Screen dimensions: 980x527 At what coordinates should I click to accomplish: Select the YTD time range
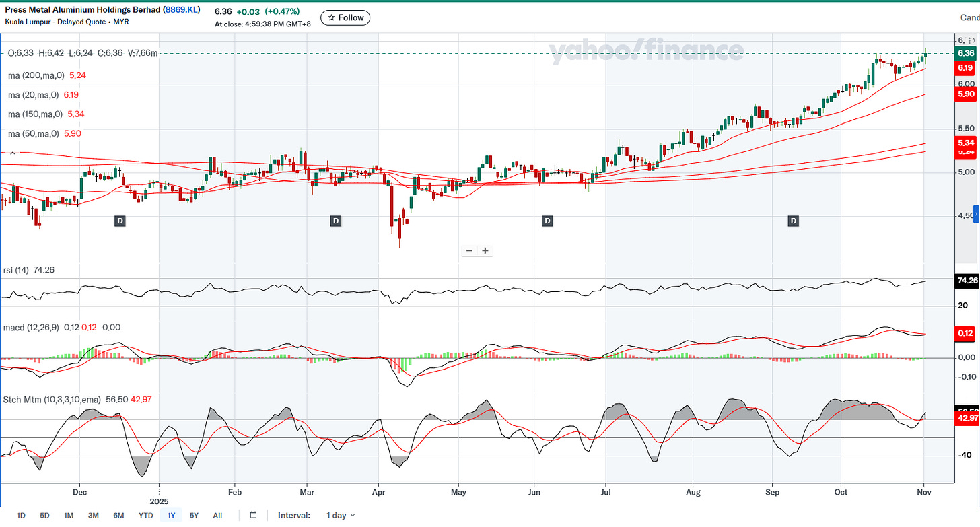click(145, 515)
